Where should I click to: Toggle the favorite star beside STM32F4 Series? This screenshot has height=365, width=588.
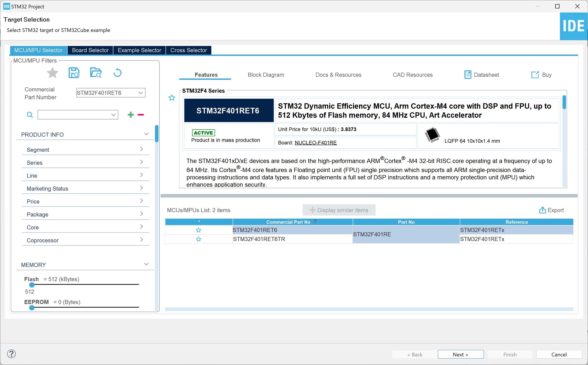coord(172,98)
